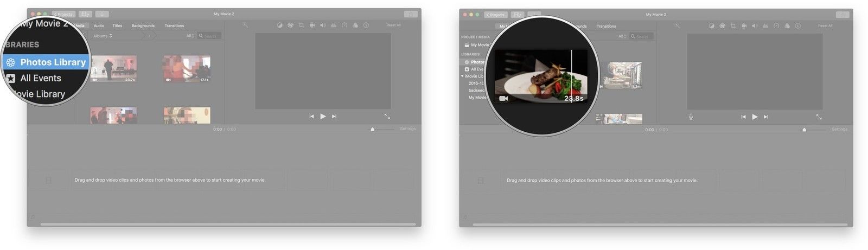Image resolution: width=868 pixels, height=250 pixels.
Task: Select the steak plate video clip
Action: (541, 76)
